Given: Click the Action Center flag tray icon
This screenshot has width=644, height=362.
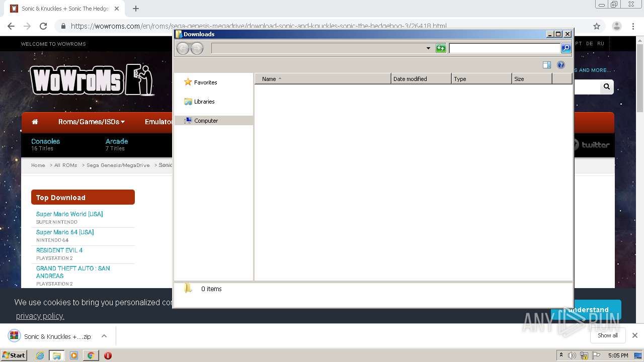Looking at the screenshot, I should pyautogui.click(x=596, y=355).
